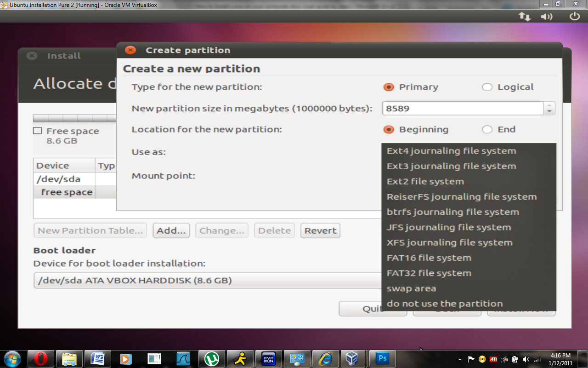Click the Device column header
Screen dimensions: 588x368
point(64,166)
